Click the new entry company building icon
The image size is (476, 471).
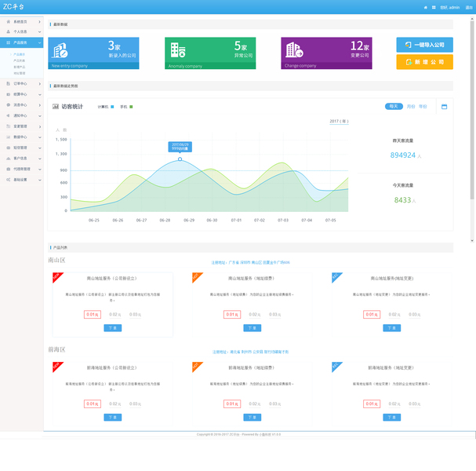60,50
